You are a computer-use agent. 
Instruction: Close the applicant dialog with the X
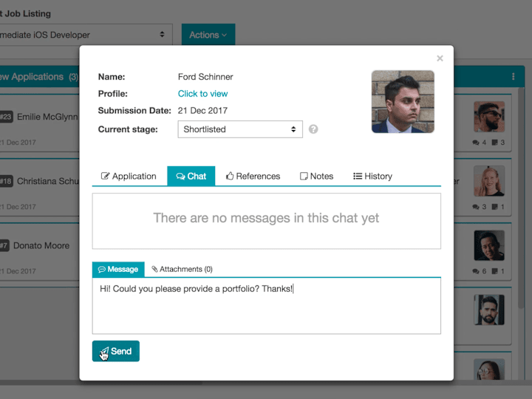point(440,58)
